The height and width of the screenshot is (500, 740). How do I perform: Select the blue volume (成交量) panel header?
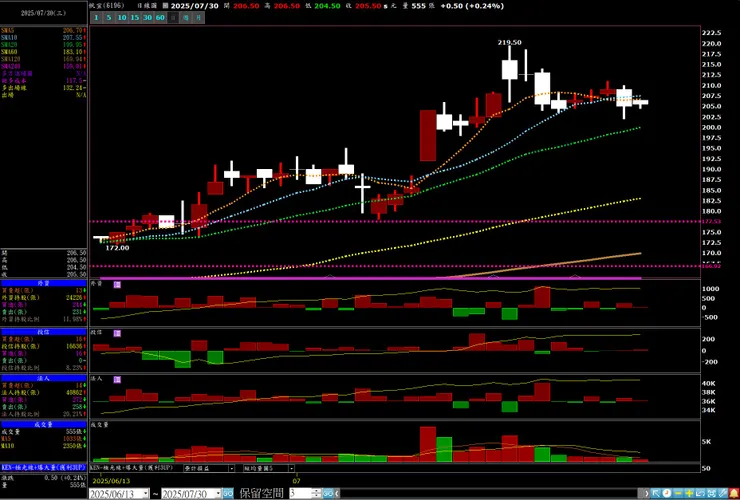click(x=43, y=424)
